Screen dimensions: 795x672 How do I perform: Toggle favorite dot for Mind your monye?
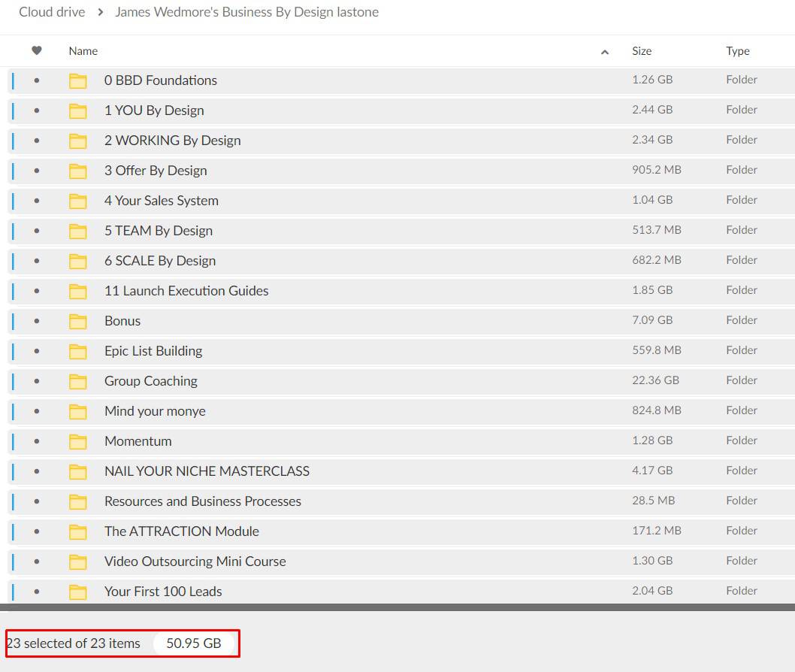click(37, 411)
